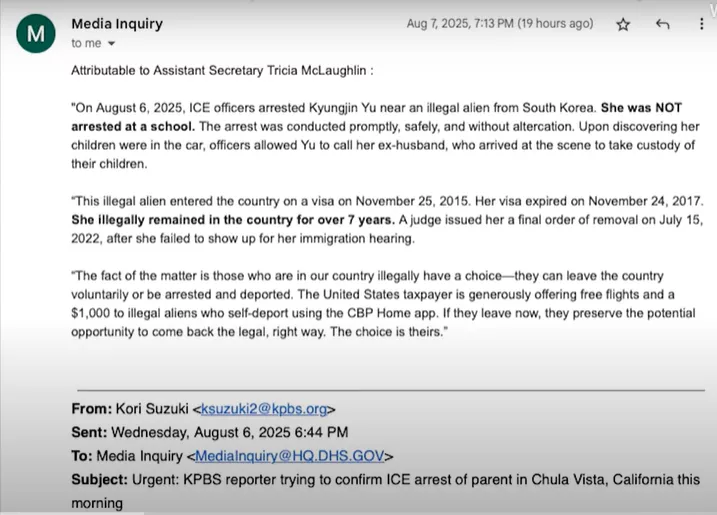Click the "From: Kori Suzuki" label

pyautogui.click(x=130, y=409)
